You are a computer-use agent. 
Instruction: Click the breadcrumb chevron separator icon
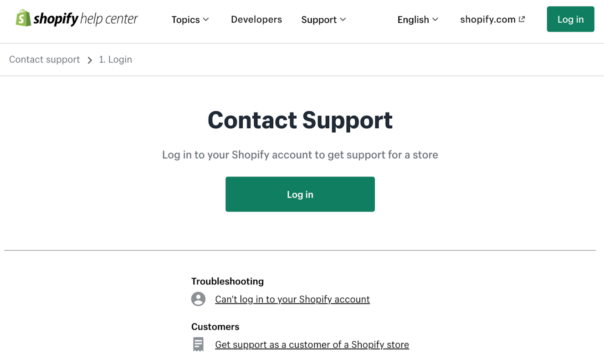click(90, 60)
